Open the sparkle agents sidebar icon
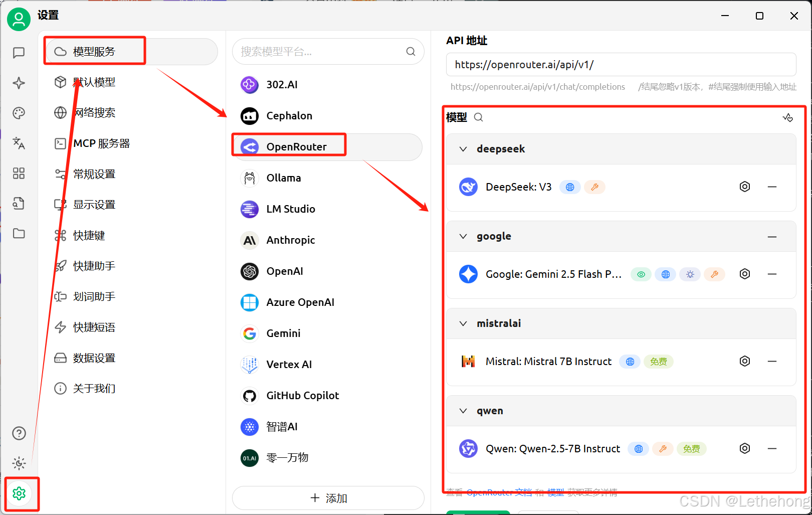The height and width of the screenshot is (515, 812). pyautogui.click(x=19, y=83)
